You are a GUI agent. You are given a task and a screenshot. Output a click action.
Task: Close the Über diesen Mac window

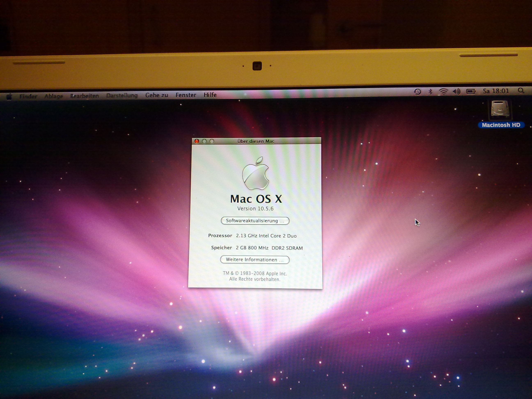click(x=197, y=141)
